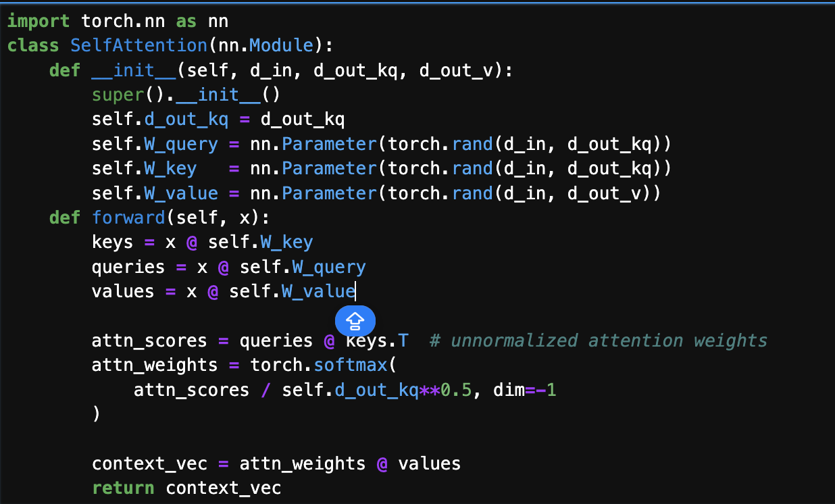This screenshot has height=504, width=835.
Task: Click the return keyword on the last line
Action: click(123, 488)
